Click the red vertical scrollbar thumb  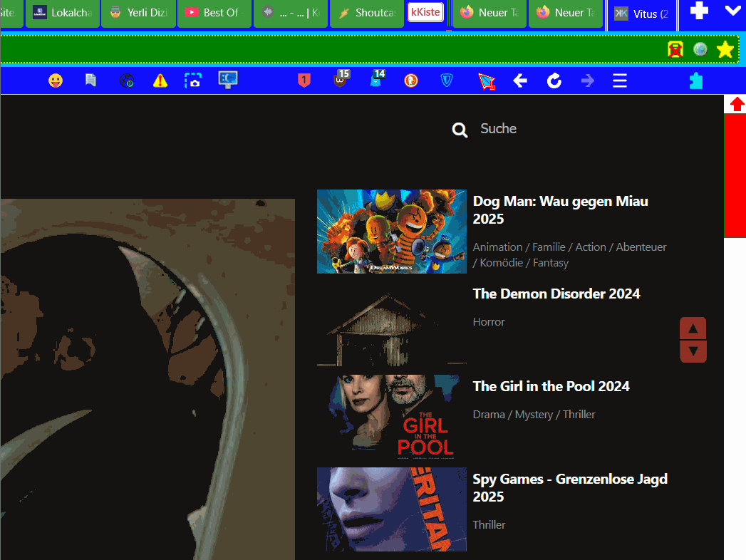[735, 175]
